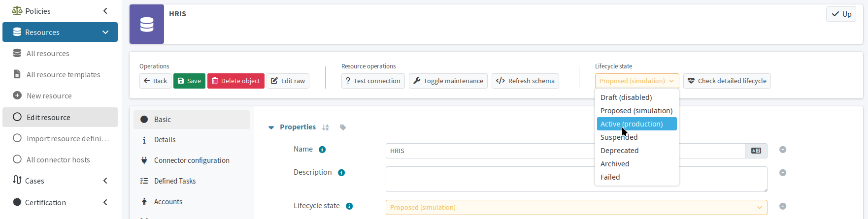Click the Accounts person icon
Screen dimensions: 868x219
coord(144,202)
